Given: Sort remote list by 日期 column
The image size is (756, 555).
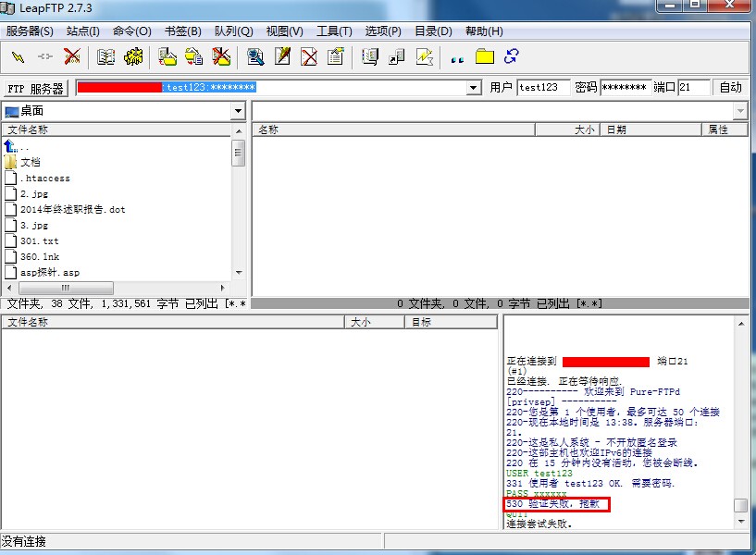Looking at the screenshot, I should 651,130.
